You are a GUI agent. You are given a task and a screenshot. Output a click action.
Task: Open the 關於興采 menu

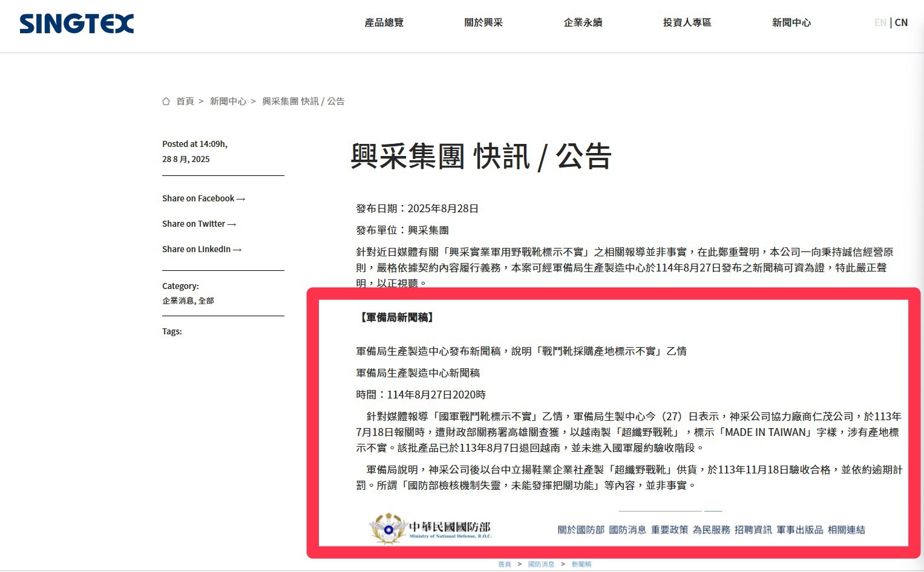click(x=483, y=22)
